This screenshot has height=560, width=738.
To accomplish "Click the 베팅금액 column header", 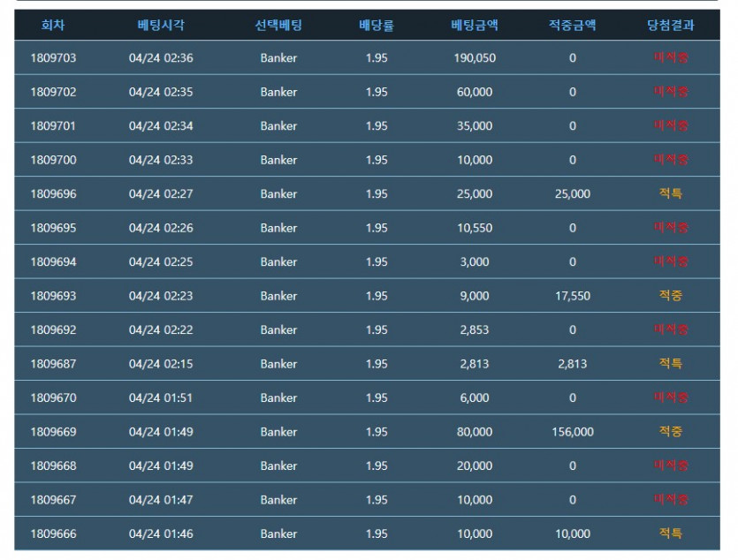I will [475, 25].
